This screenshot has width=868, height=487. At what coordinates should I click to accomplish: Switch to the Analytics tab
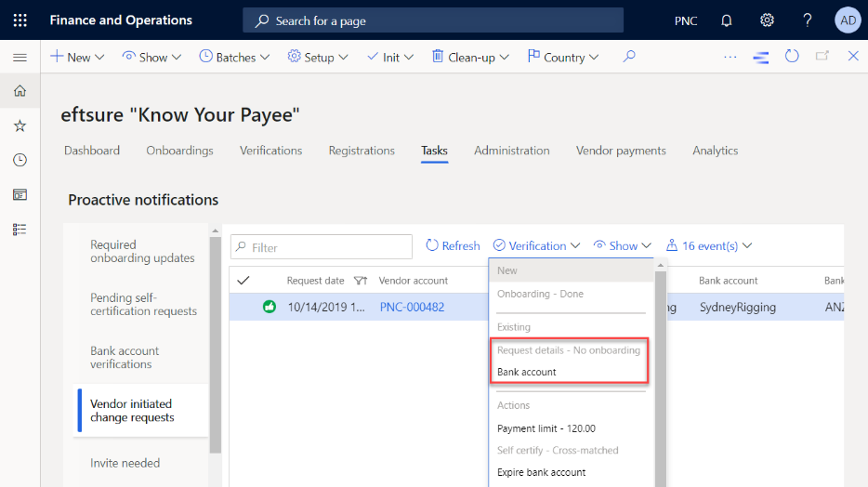tap(716, 151)
